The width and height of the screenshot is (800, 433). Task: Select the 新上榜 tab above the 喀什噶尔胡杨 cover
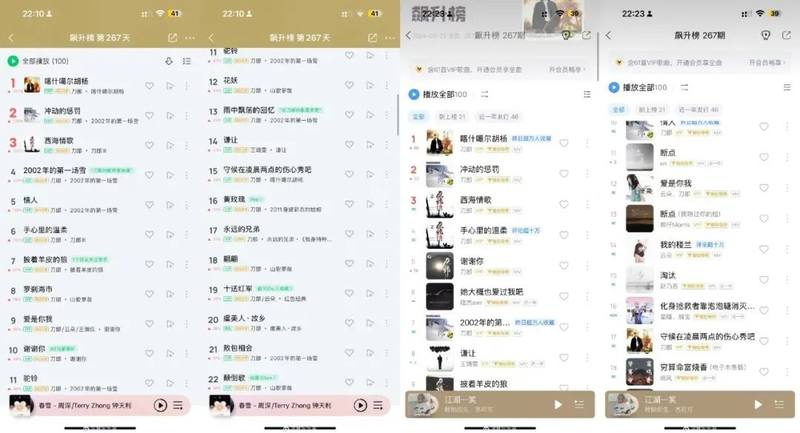tap(452, 117)
